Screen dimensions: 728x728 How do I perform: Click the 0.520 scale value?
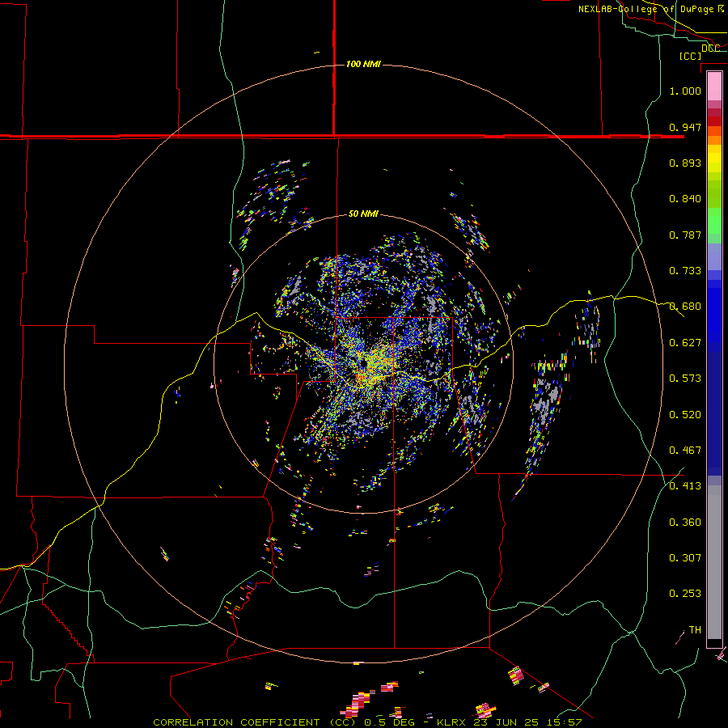(x=685, y=414)
